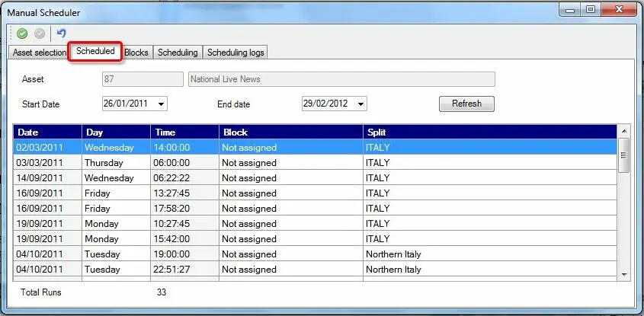Go to the Scheduling logs tab
Screen dimensions: 644x316
tap(235, 53)
